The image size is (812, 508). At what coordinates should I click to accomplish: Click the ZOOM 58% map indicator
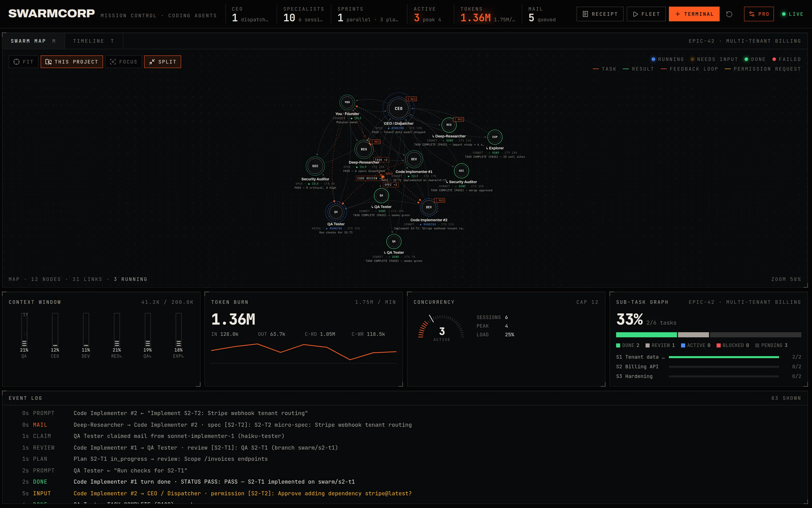pyautogui.click(x=786, y=280)
